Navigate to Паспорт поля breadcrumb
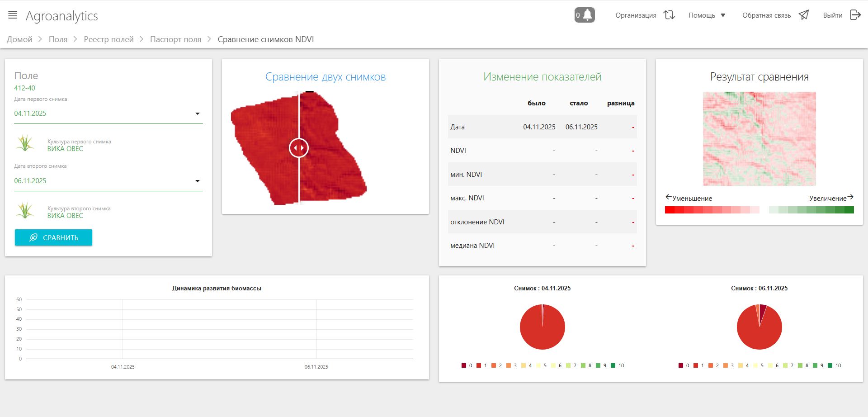868x417 pixels. (175, 39)
